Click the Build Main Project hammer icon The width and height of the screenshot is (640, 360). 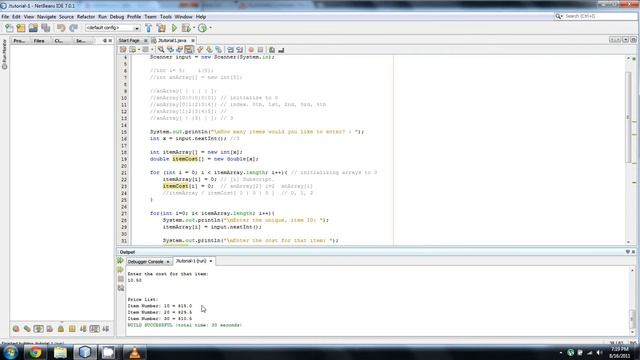pos(149,28)
